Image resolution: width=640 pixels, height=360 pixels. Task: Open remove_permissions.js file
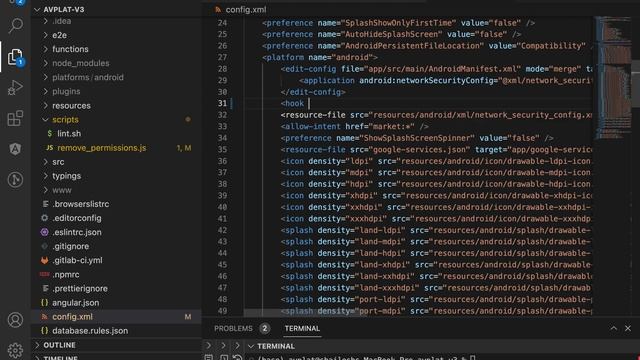click(101, 148)
